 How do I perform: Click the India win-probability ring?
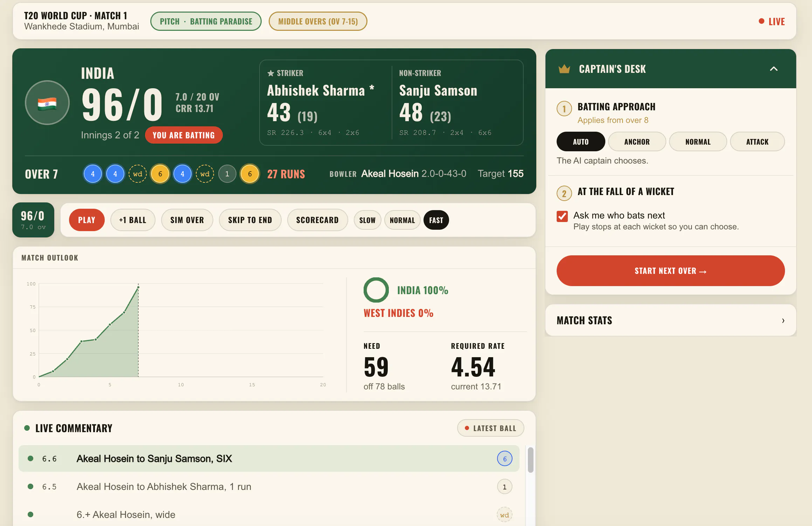(376, 290)
